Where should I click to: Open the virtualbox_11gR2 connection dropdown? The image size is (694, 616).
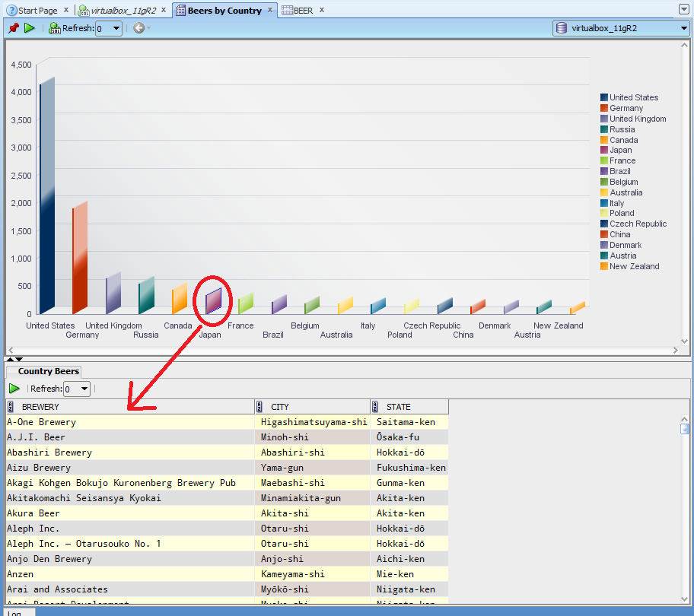pyautogui.click(x=683, y=28)
